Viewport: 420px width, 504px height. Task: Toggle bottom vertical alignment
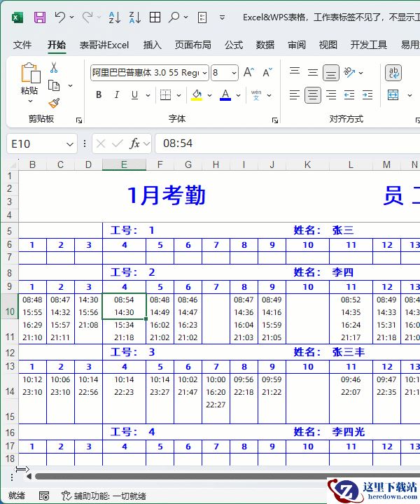[331, 73]
